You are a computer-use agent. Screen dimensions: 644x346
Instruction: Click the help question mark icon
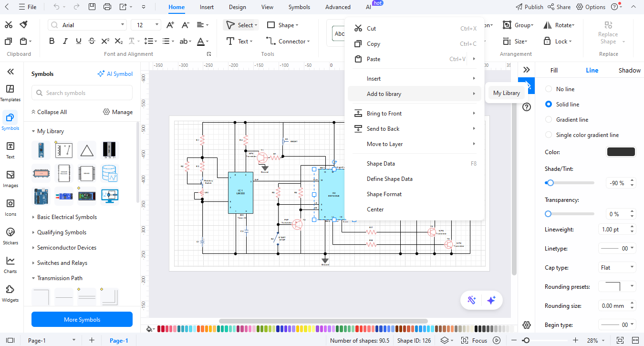click(527, 107)
